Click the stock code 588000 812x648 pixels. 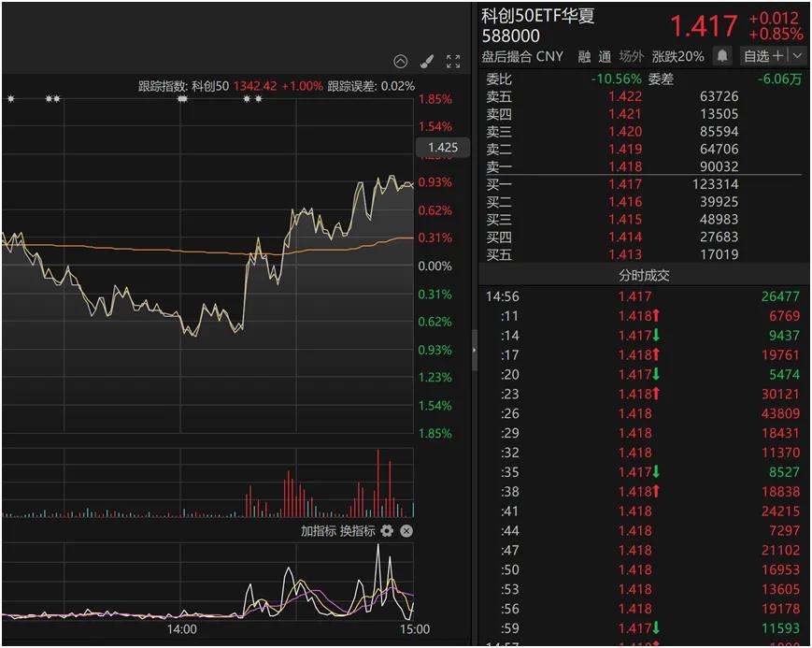pyautogui.click(x=510, y=36)
